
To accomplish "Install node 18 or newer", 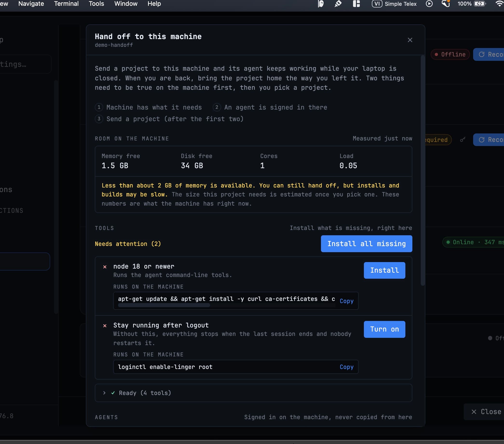I will pyautogui.click(x=384, y=270).
